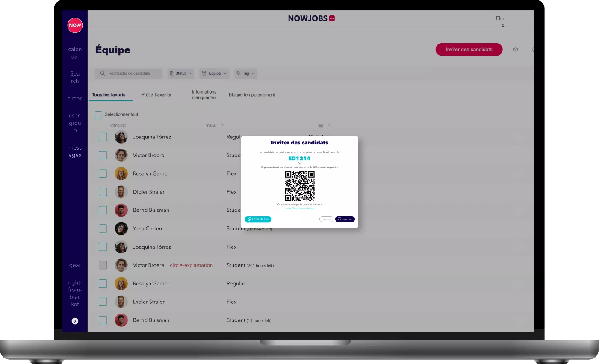This screenshot has width=599, height=364.
Task: Click the Recherche de candidats search field
Action: [x=129, y=73]
